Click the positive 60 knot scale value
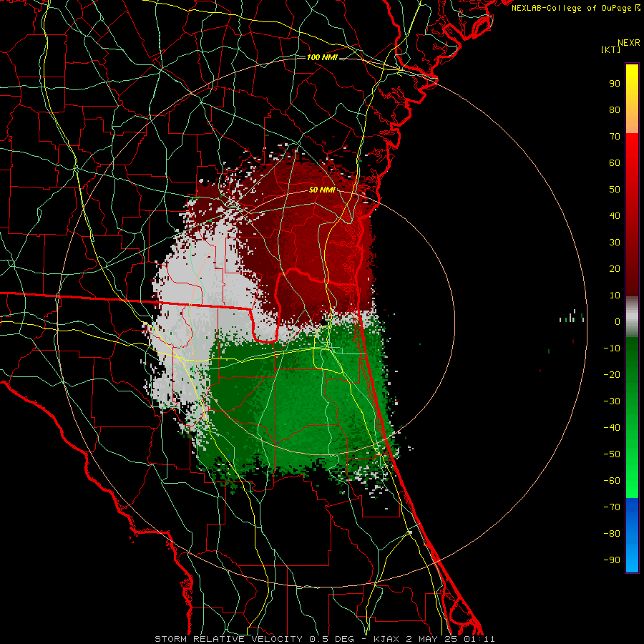The height and width of the screenshot is (644, 644). [x=615, y=162]
